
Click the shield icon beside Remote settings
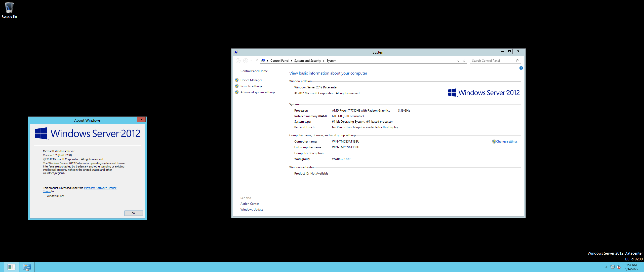(x=237, y=86)
